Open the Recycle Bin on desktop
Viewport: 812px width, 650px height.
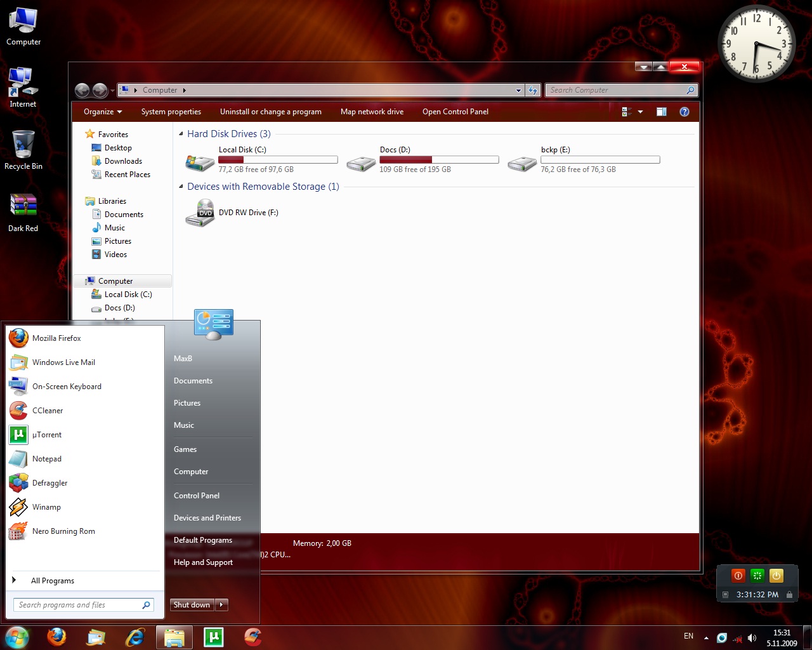click(23, 150)
